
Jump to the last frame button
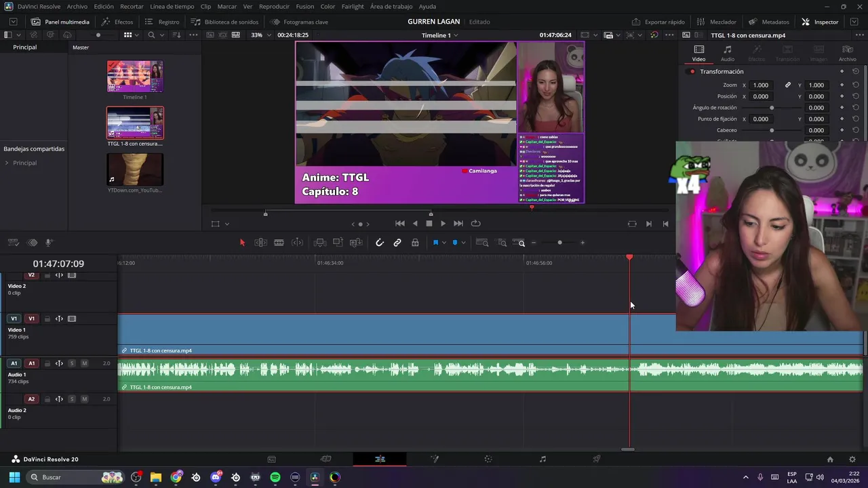[458, 224]
